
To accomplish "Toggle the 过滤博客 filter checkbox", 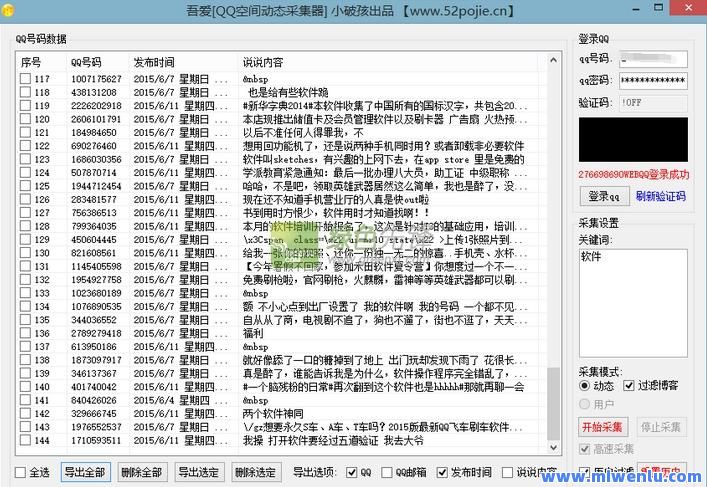I will coord(629,385).
